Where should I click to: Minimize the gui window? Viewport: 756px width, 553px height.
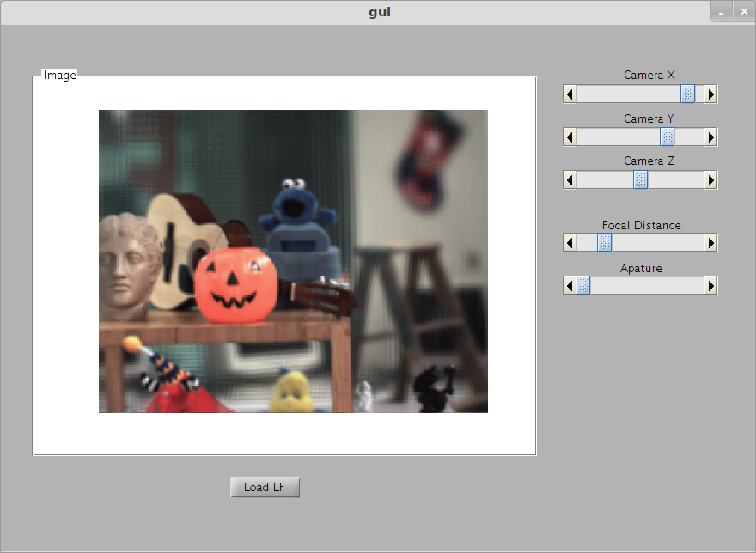(x=722, y=13)
